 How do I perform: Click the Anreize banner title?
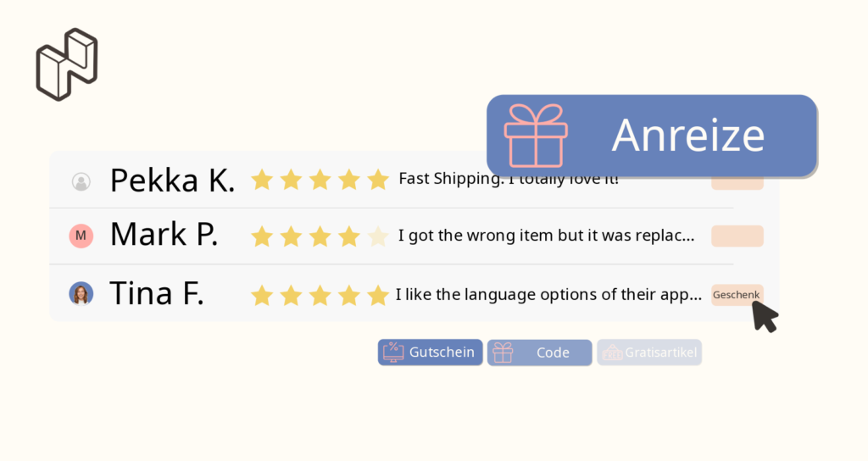click(x=688, y=135)
